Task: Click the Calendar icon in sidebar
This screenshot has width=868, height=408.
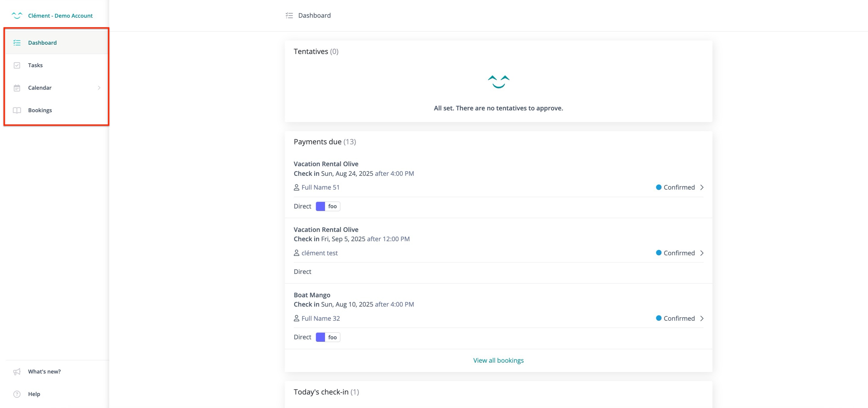Action: 17,88
